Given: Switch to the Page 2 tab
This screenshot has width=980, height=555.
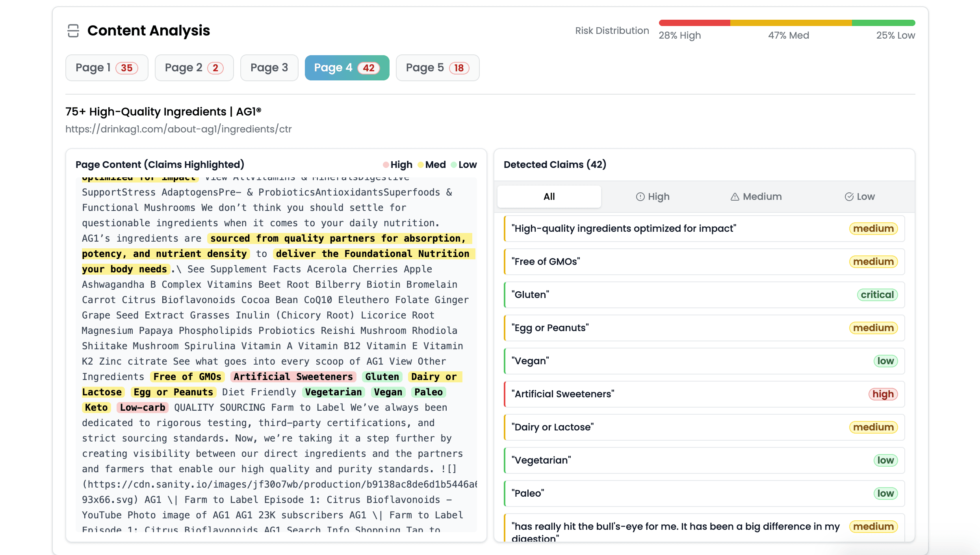Looking at the screenshot, I should 194,68.
